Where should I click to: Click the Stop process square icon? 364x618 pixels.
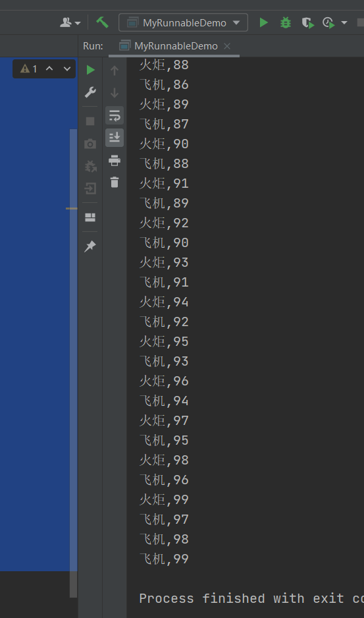coord(90,121)
